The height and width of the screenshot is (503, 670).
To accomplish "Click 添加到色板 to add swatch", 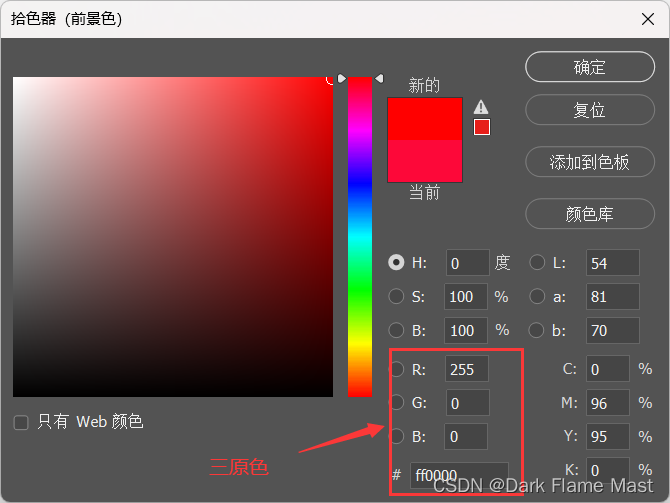I will click(x=590, y=162).
